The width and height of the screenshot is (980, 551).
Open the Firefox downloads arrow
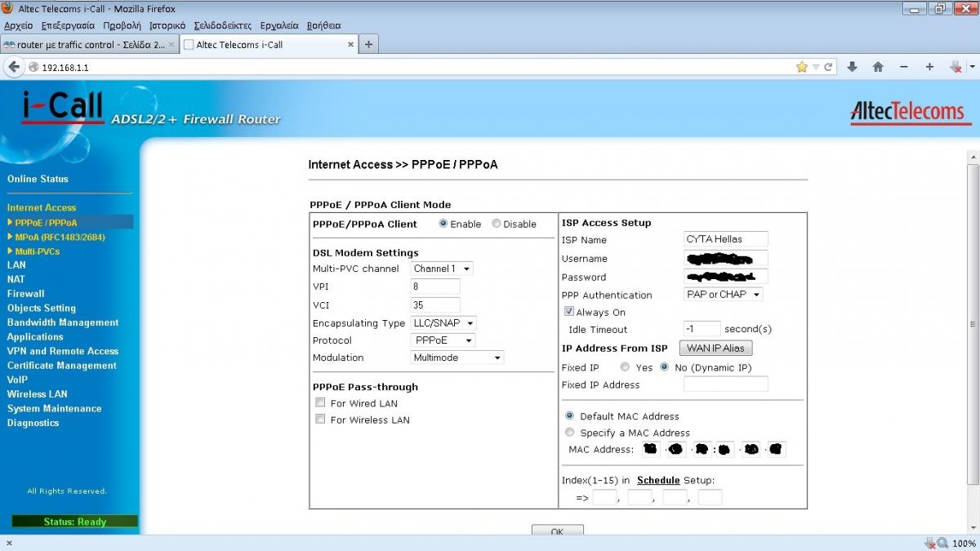(x=852, y=67)
